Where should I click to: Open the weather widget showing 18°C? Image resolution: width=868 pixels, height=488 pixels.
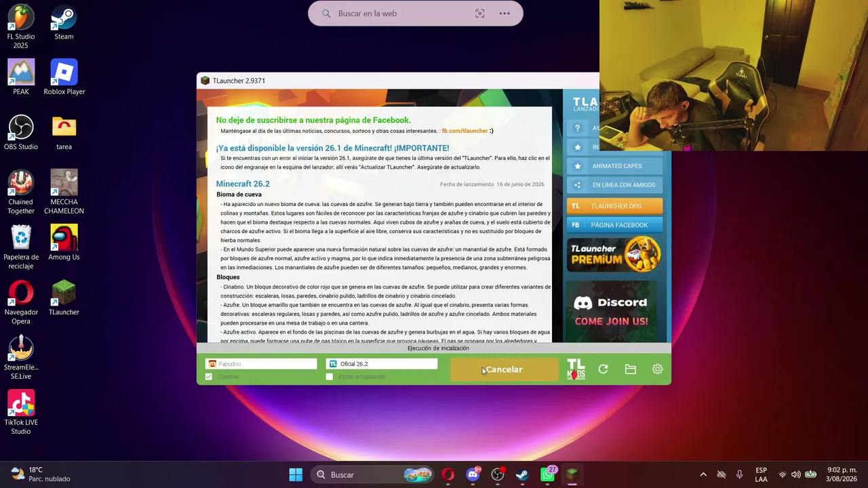click(41, 474)
